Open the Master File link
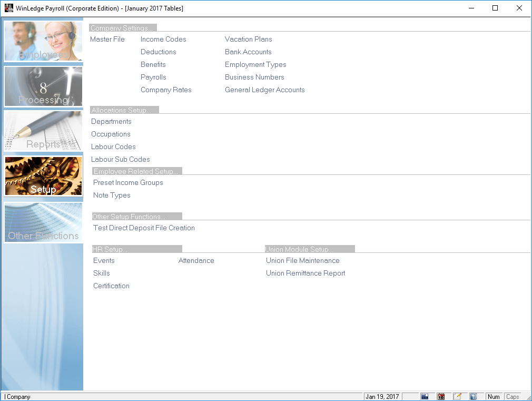 [x=107, y=39]
